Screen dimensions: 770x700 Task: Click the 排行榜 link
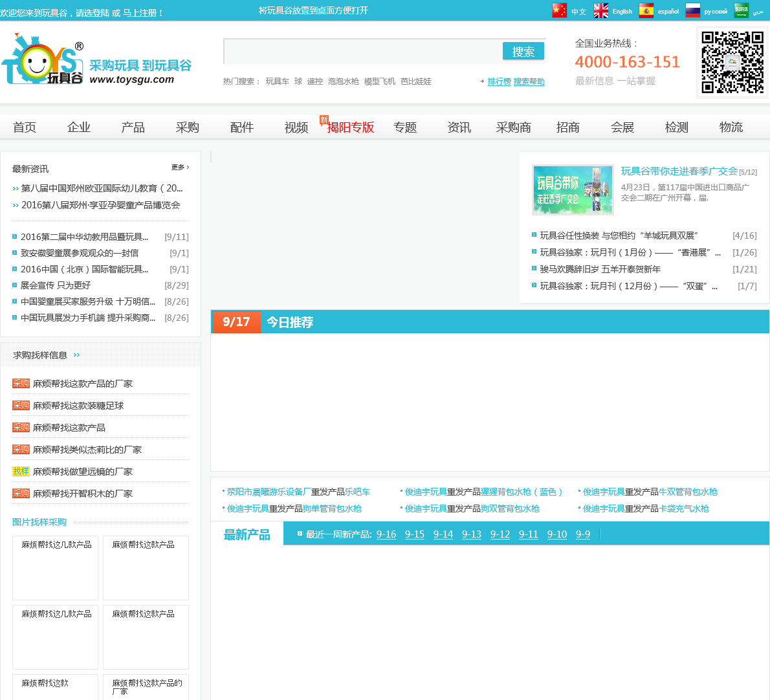pyautogui.click(x=499, y=82)
